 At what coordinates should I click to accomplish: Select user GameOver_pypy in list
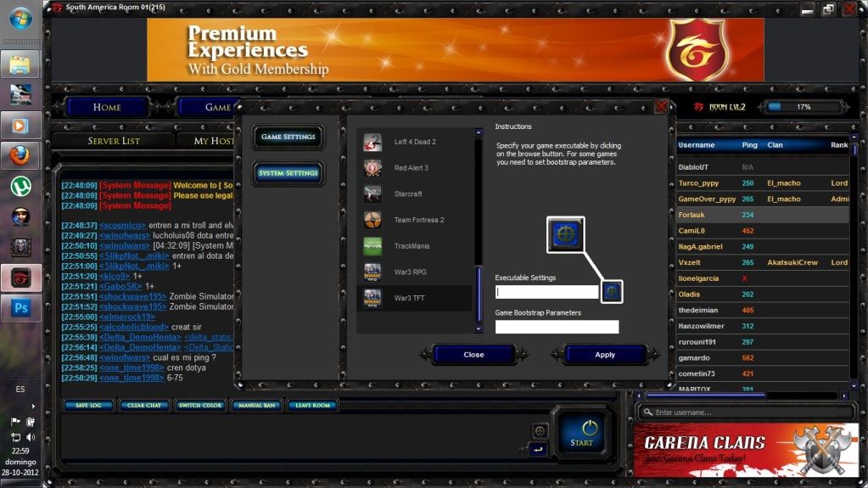763,199
